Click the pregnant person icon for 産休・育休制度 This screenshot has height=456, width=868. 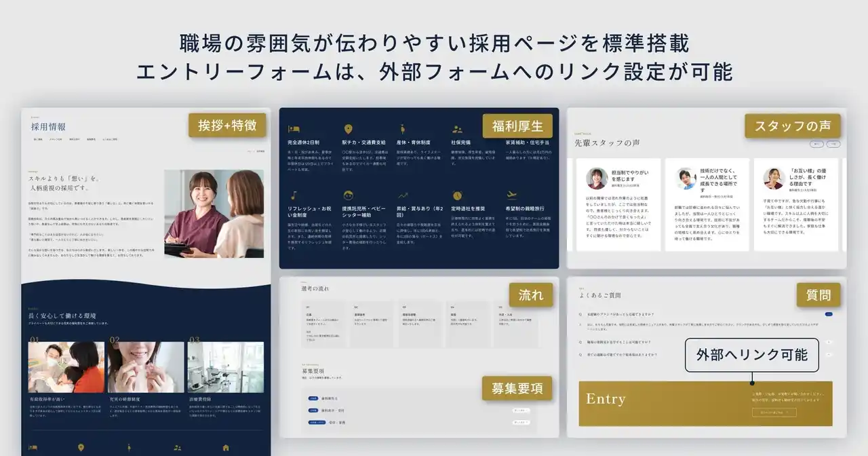pyautogui.click(x=403, y=129)
